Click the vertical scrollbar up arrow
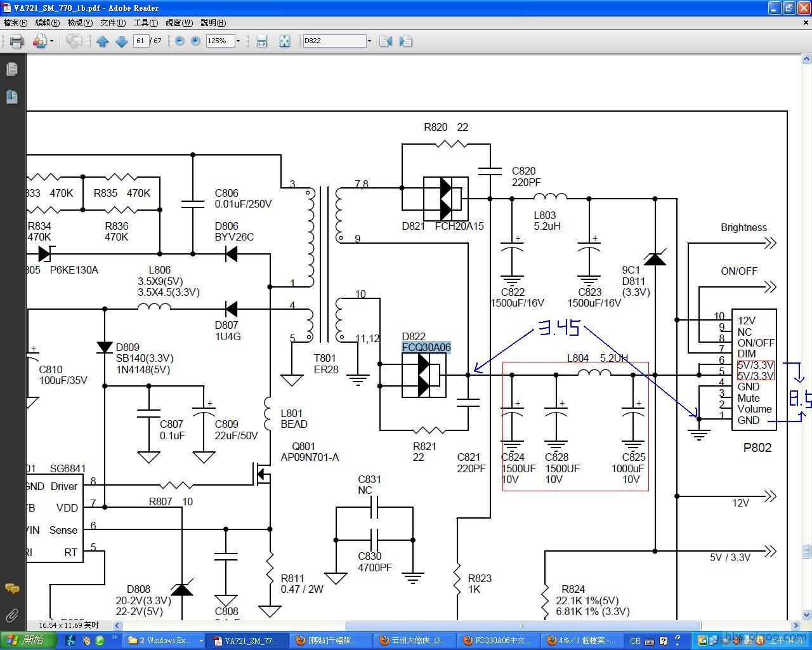Screen dimensions: 812x650 coord(806,59)
